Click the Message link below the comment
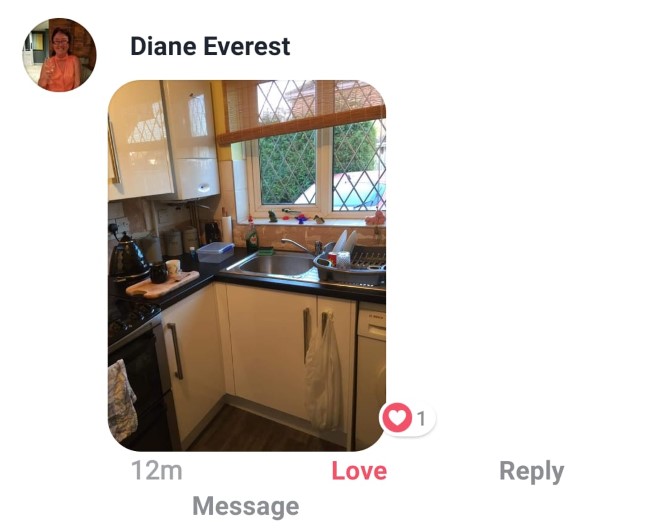 point(246,507)
